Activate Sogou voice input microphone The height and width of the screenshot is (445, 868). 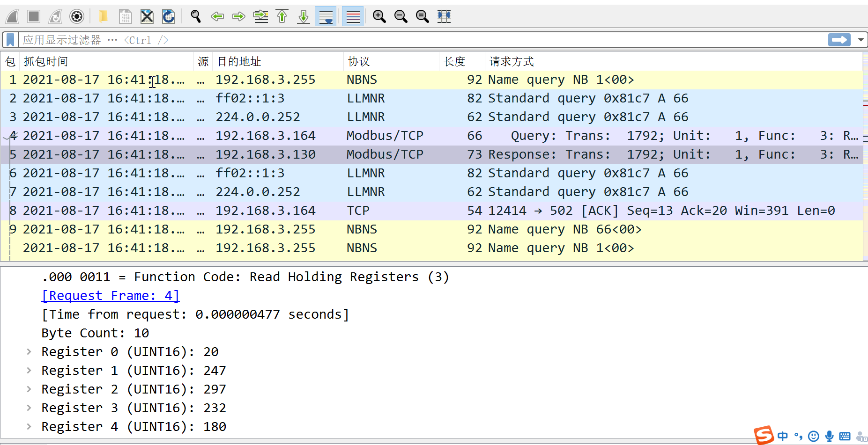pyautogui.click(x=830, y=436)
